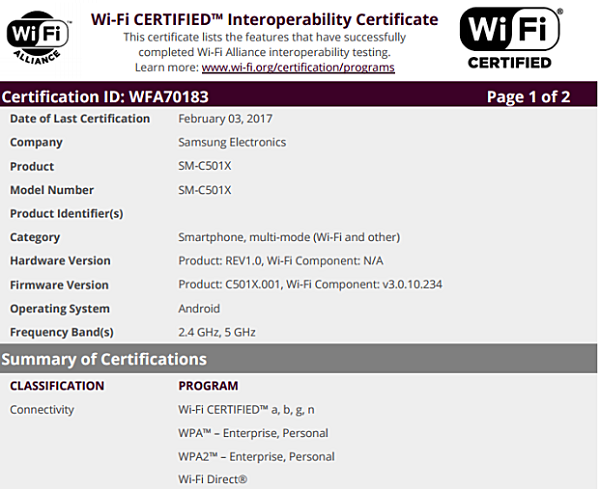Select the Operating System value Android
This screenshot has width=600, height=489.
199,308
